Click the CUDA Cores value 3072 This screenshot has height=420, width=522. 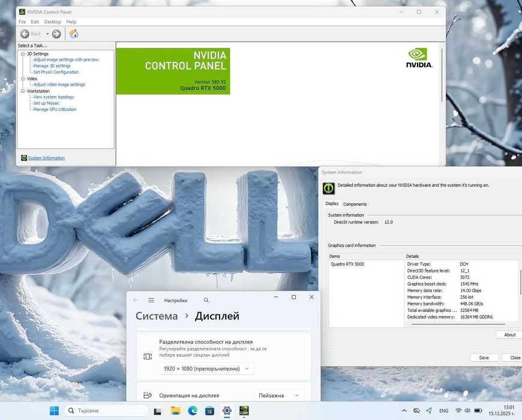click(465, 277)
